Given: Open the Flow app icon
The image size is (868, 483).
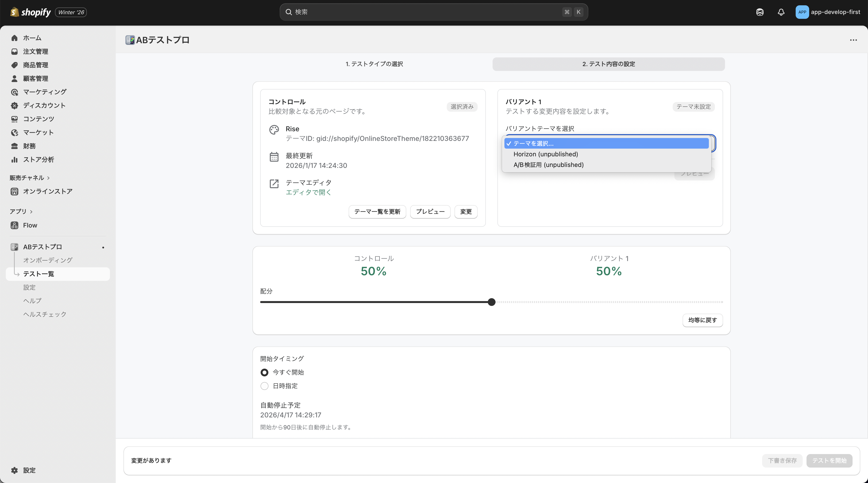Looking at the screenshot, I should pos(14,225).
